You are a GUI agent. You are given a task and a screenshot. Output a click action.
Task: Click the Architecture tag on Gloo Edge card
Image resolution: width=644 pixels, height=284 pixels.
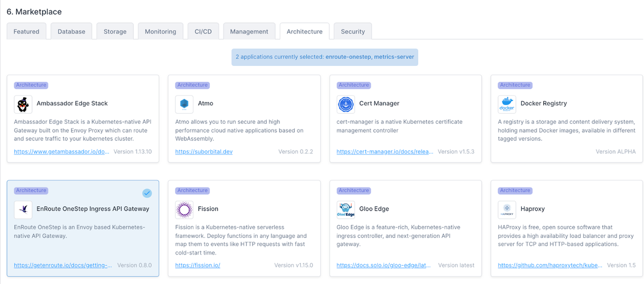click(354, 190)
